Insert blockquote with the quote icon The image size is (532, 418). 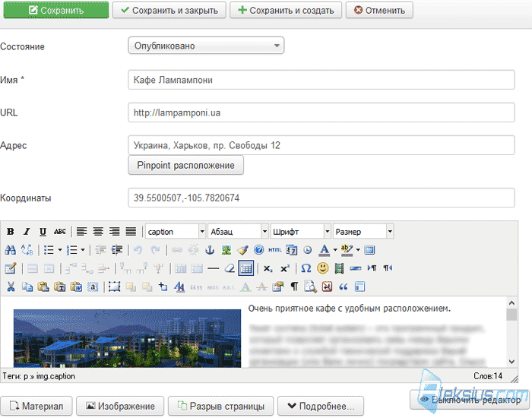click(x=344, y=287)
